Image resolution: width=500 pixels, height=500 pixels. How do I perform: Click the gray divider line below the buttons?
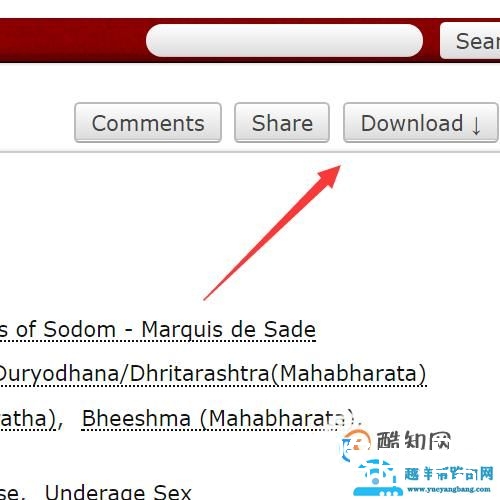pyautogui.click(x=250, y=152)
